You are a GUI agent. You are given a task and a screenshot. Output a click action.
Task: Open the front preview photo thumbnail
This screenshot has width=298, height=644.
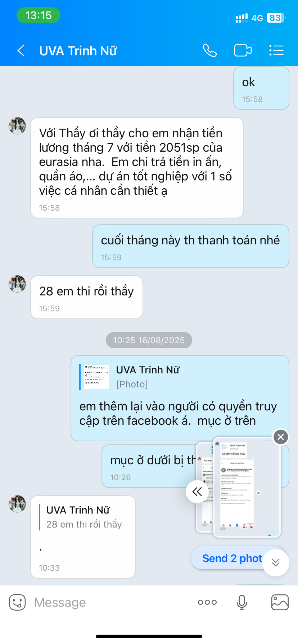pyautogui.click(x=247, y=487)
